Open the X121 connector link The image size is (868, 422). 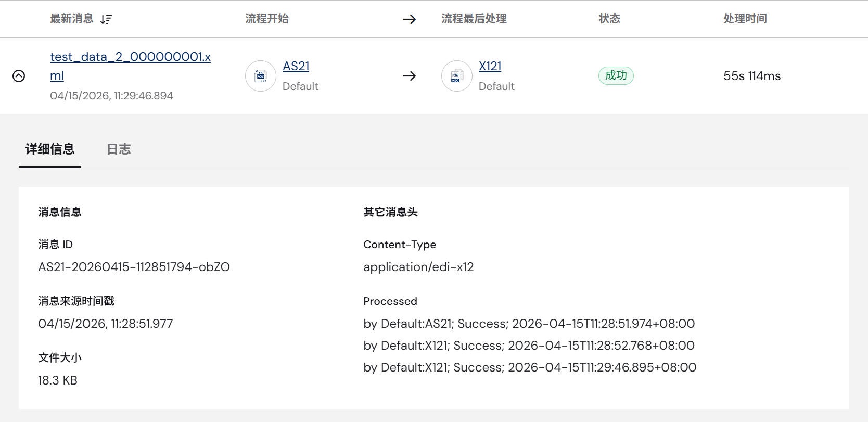coord(490,66)
